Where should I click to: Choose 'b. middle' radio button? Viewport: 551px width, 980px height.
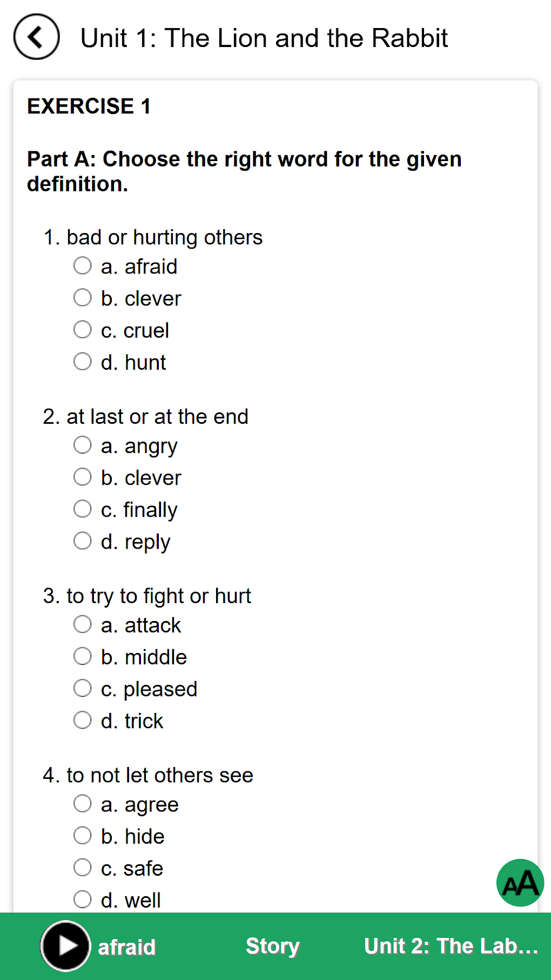83,657
